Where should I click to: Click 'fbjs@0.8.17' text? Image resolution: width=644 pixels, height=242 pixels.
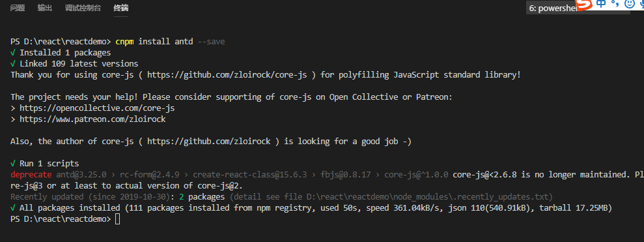(345, 175)
